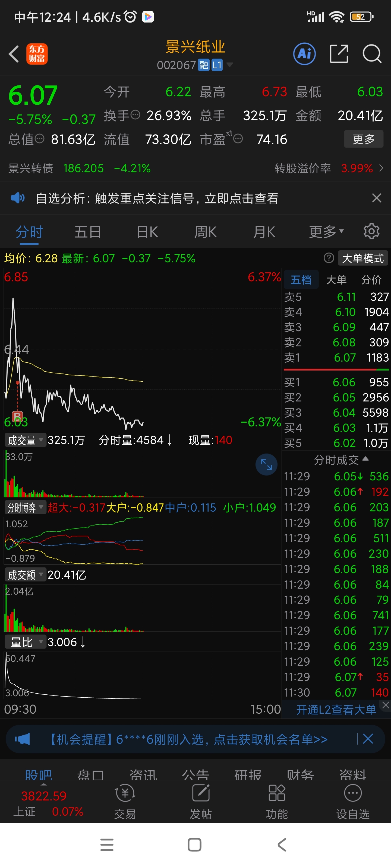The height and width of the screenshot is (868, 391).
Task: Open the 股吧 bottom tab
Action: pos(39,774)
